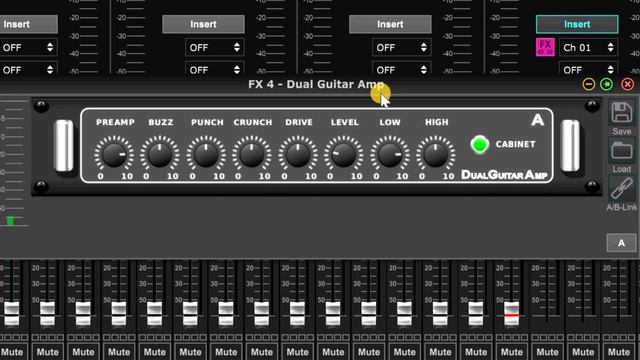Switch amp with the A button
640x360 pixels.
621,243
